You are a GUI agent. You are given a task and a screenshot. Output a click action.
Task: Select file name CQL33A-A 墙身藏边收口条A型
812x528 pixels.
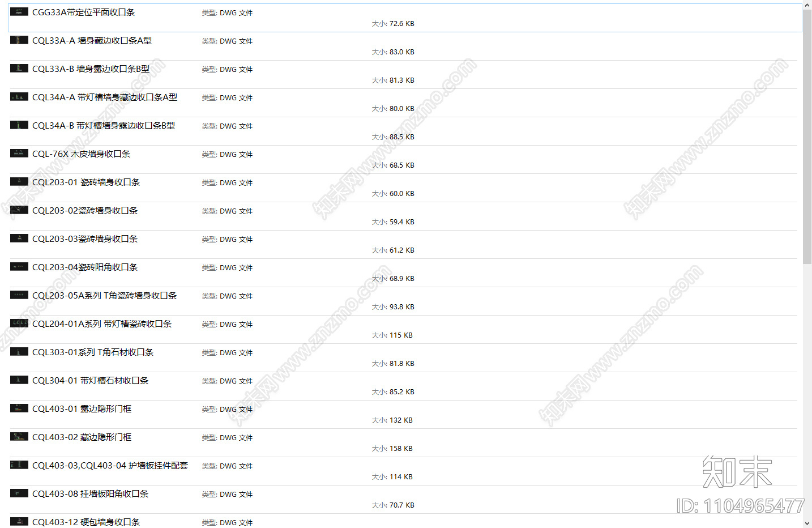(92, 41)
